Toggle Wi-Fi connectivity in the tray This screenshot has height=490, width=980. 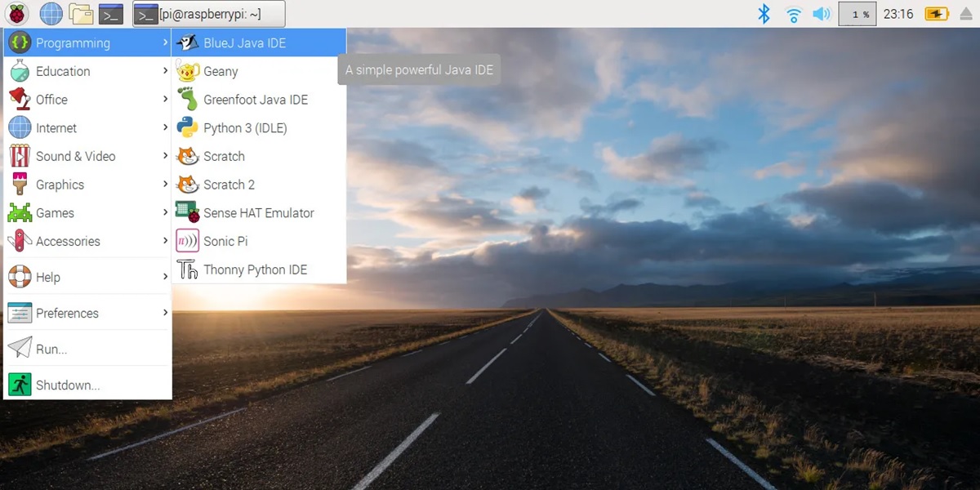[x=793, y=13]
